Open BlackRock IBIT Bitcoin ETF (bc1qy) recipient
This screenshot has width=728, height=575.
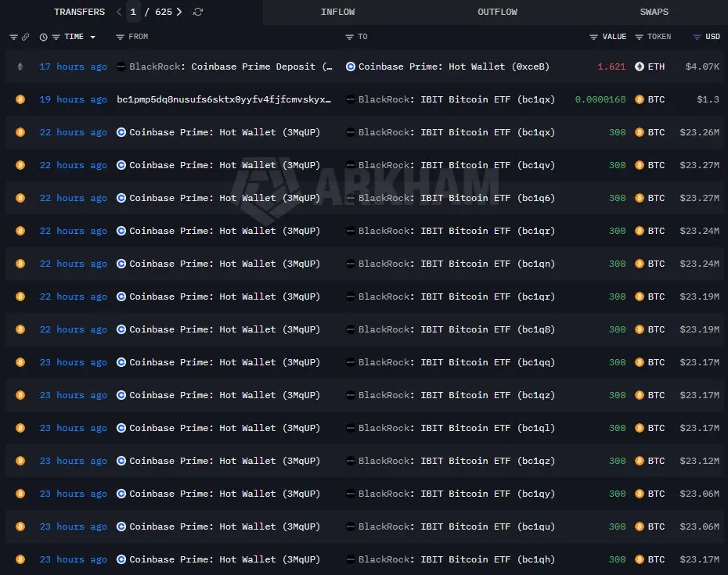pyautogui.click(x=456, y=494)
